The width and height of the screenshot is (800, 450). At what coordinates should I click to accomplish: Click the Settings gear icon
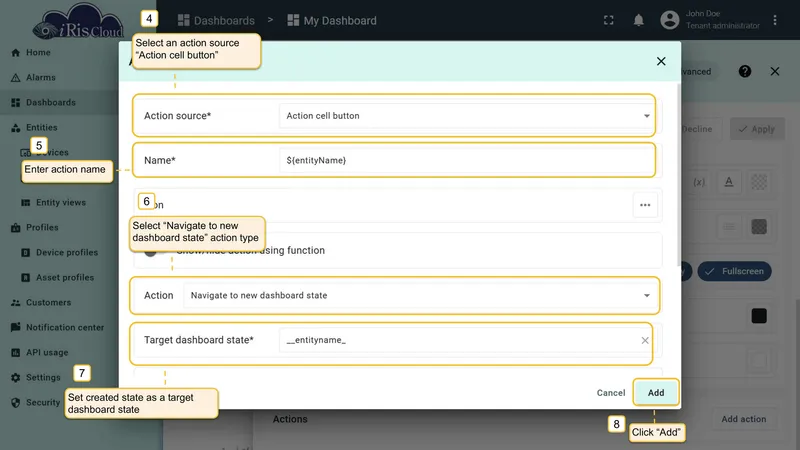tap(15, 378)
